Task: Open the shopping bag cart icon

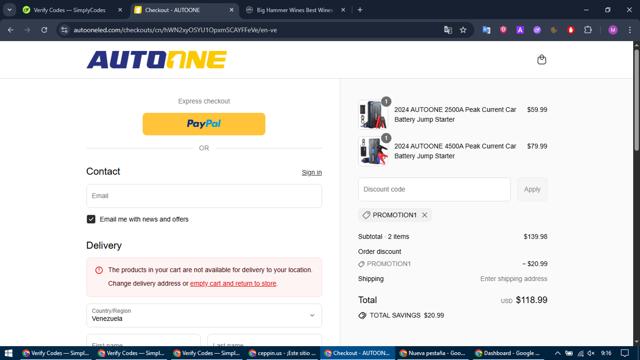Action: 541,60
